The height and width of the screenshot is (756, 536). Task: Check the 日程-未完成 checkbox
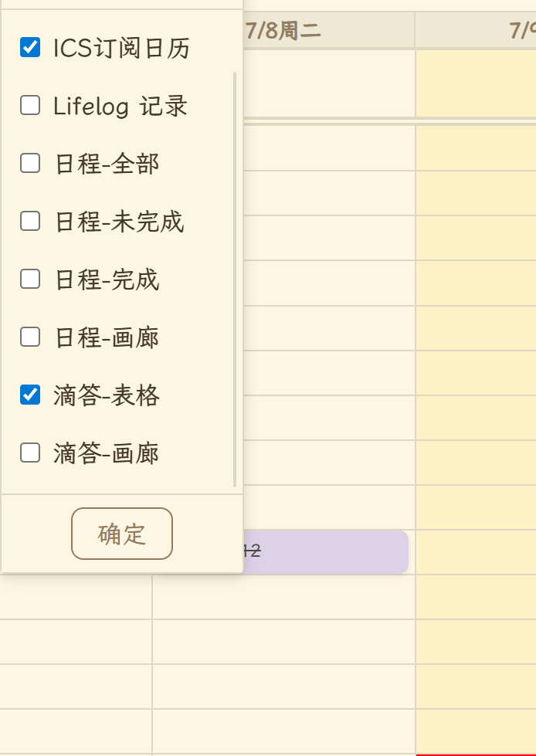[30, 222]
